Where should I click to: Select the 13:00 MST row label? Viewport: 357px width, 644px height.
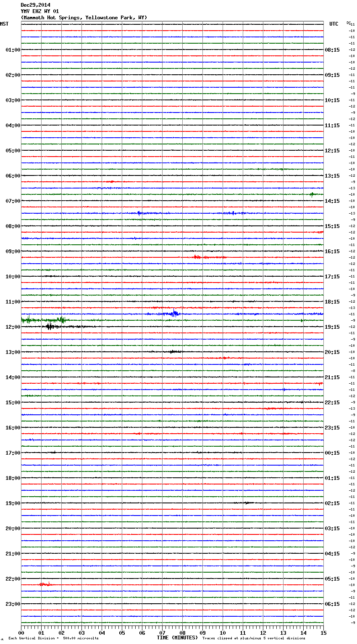pos(13,352)
